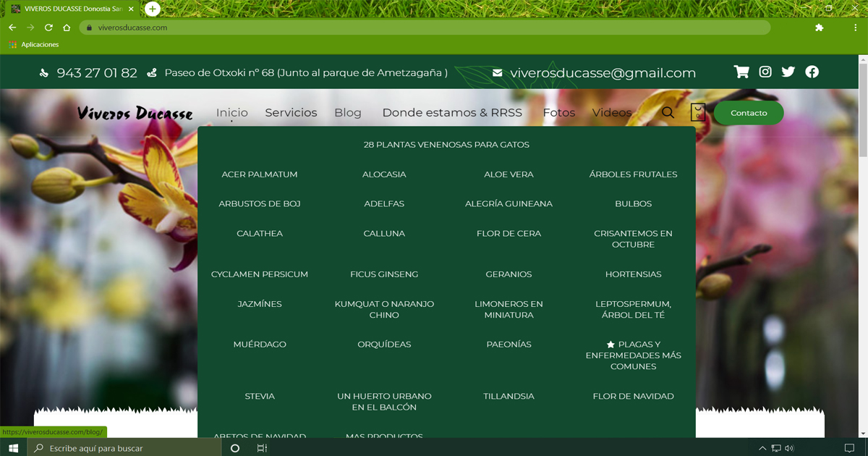
Task: Click the viverosducasse@gmail.com email link
Action: point(603,73)
